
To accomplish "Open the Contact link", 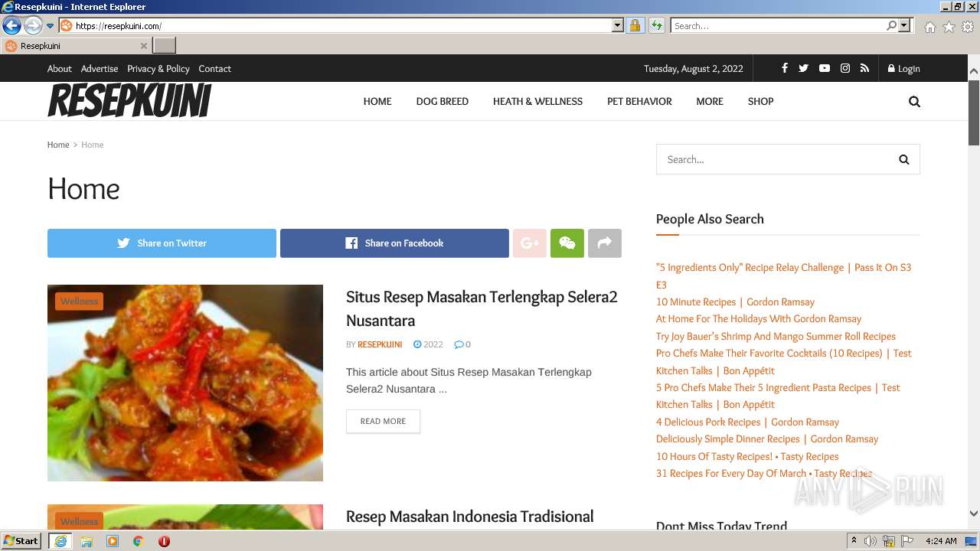I will 214,69.
